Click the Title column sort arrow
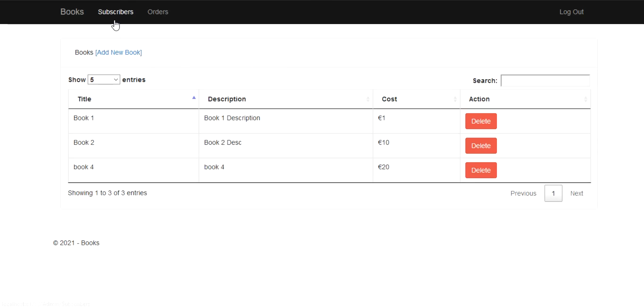644x308 pixels. coord(194,98)
